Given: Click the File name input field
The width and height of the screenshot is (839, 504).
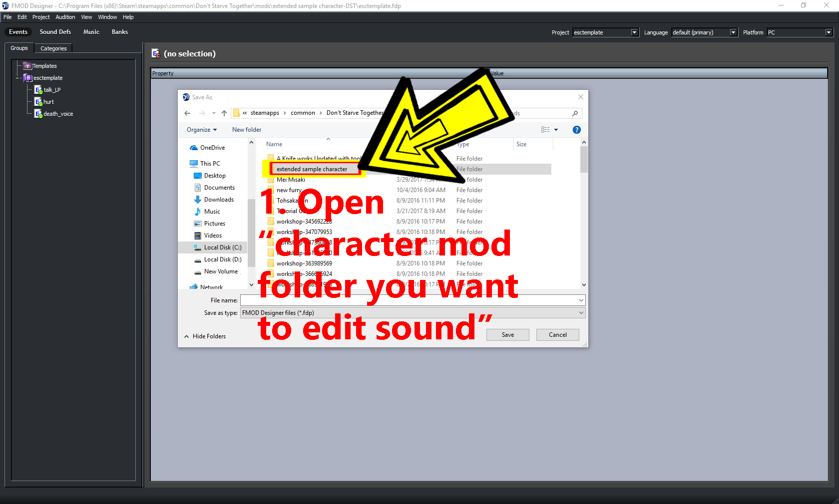Looking at the screenshot, I should (x=410, y=300).
